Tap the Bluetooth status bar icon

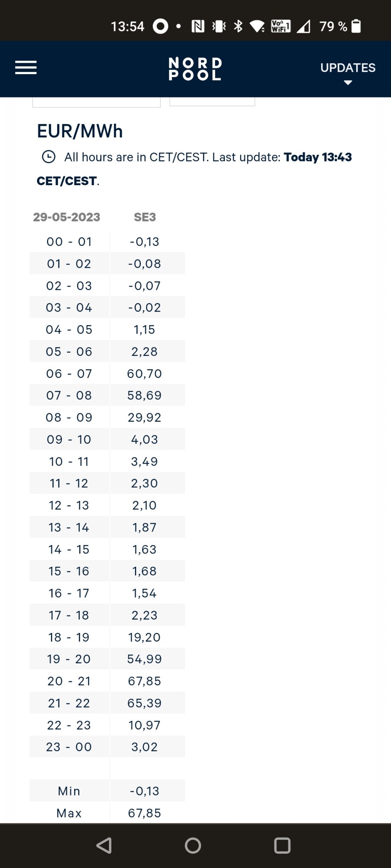238,26
